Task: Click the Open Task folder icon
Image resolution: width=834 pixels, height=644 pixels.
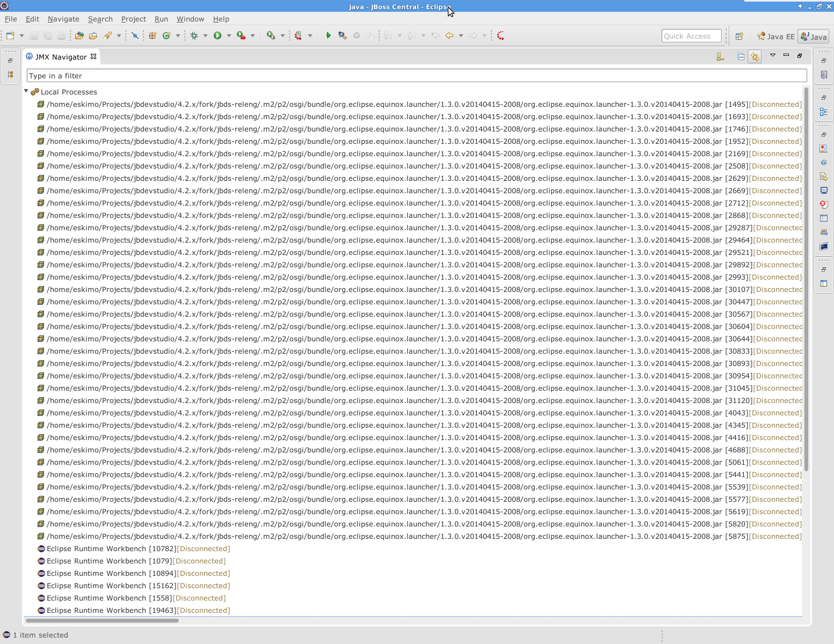Action: point(93,36)
